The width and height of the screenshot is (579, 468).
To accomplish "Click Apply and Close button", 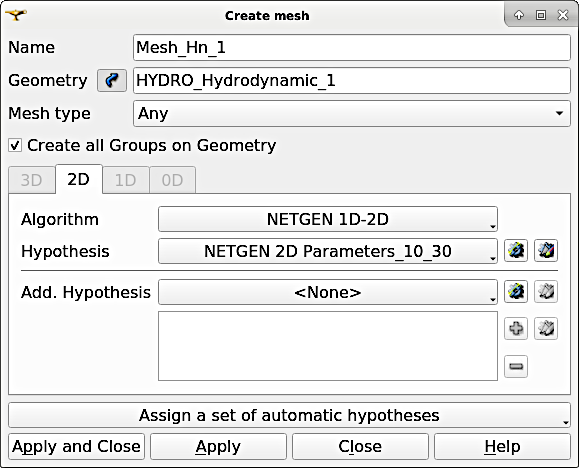I will pos(76,447).
